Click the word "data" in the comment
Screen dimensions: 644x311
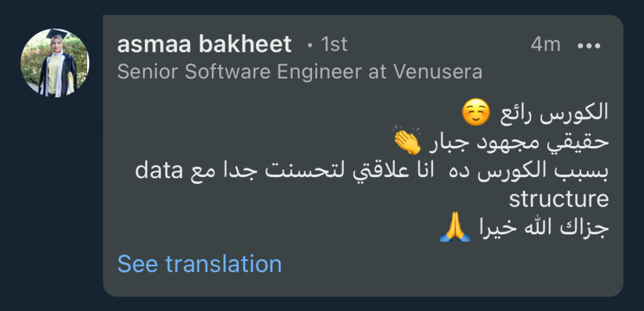[158, 170]
